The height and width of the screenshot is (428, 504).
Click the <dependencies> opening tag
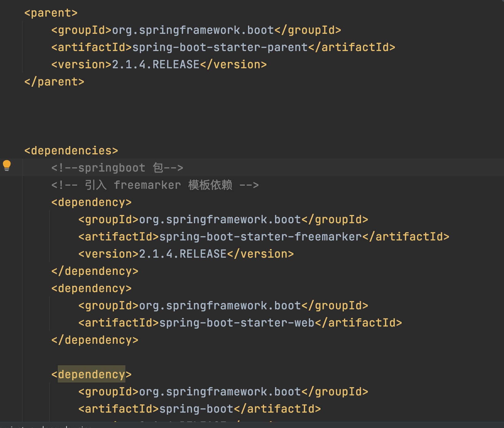[x=71, y=151]
